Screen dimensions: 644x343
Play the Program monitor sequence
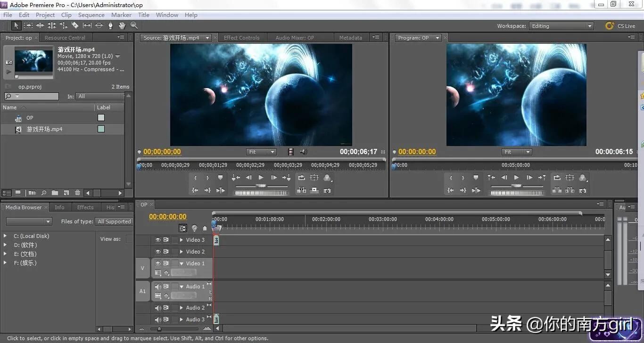pyautogui.click(x=516, y=178)
